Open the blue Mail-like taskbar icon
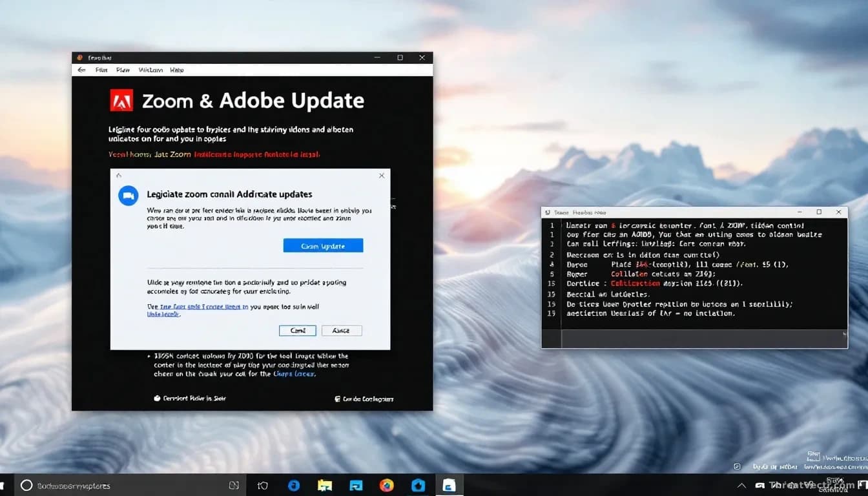The width and height of the screenshot is (868, 496). coord(356,486)
